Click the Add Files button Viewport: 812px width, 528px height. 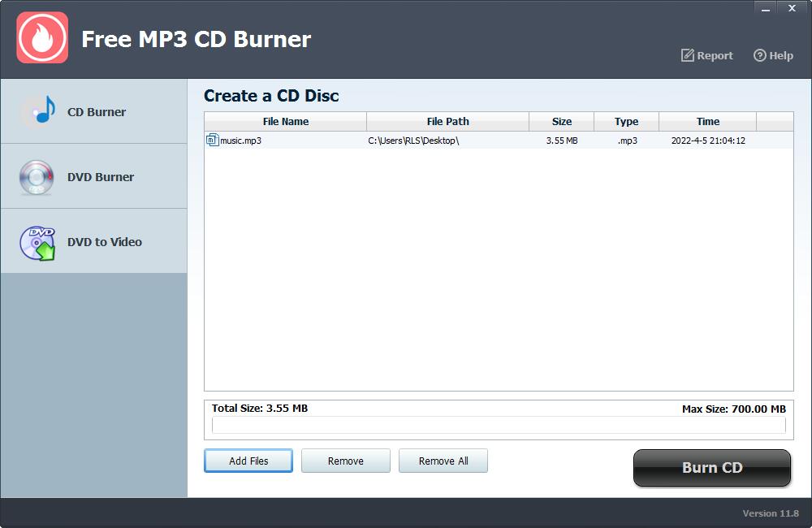pyautogui.click(x=248, y=461)
